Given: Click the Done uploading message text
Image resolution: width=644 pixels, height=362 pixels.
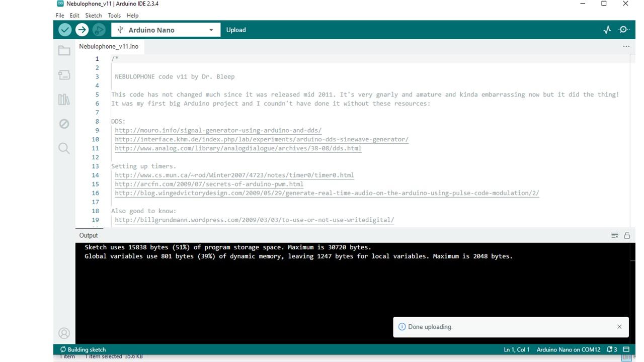Looking at the screenshot, I should pos(430,327).
